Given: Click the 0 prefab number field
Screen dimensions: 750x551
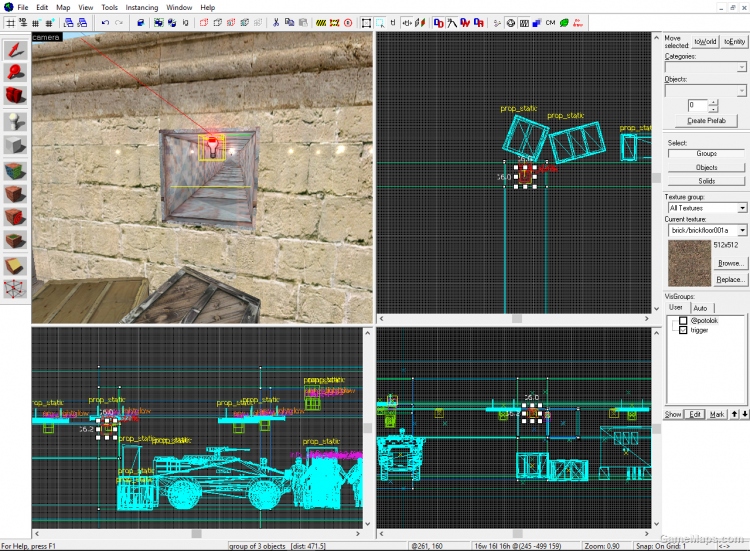Looking at the screenshot, I should click(x=697, y=105).
